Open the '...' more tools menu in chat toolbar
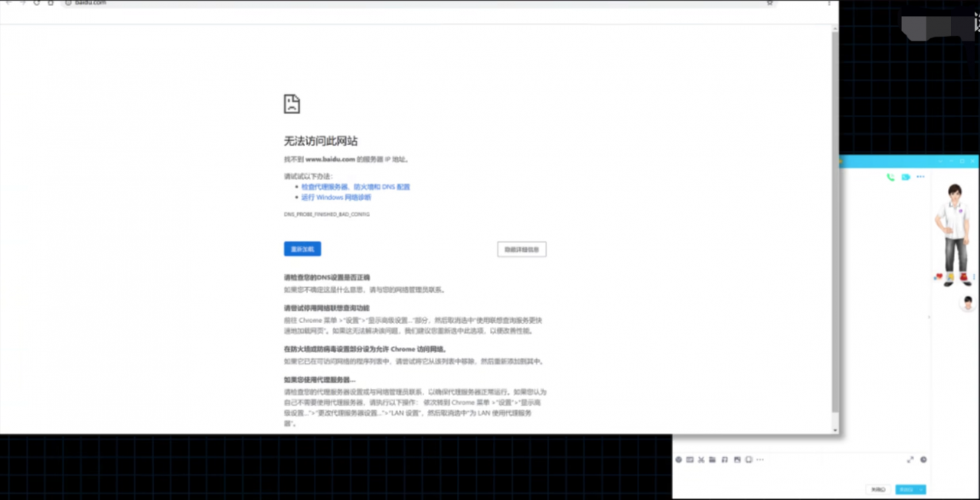This screenshot has height=500, width=980. [760, 459]
